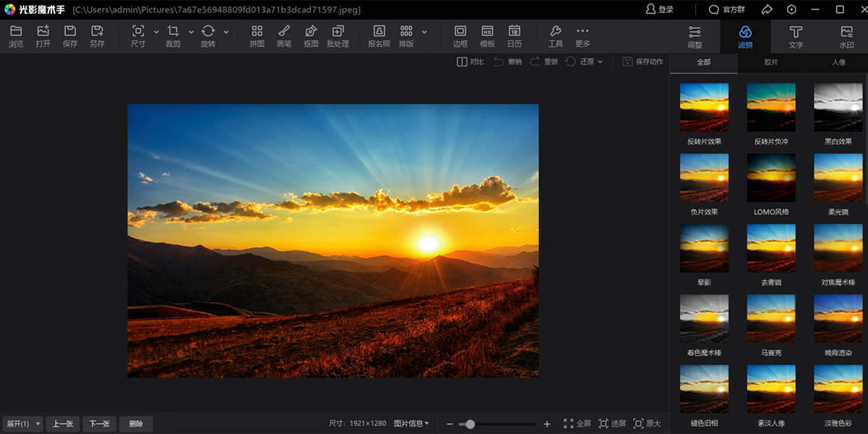Launch the 批处理 batch processing tool
Screen dimensions: 868x434
point(338,36)
